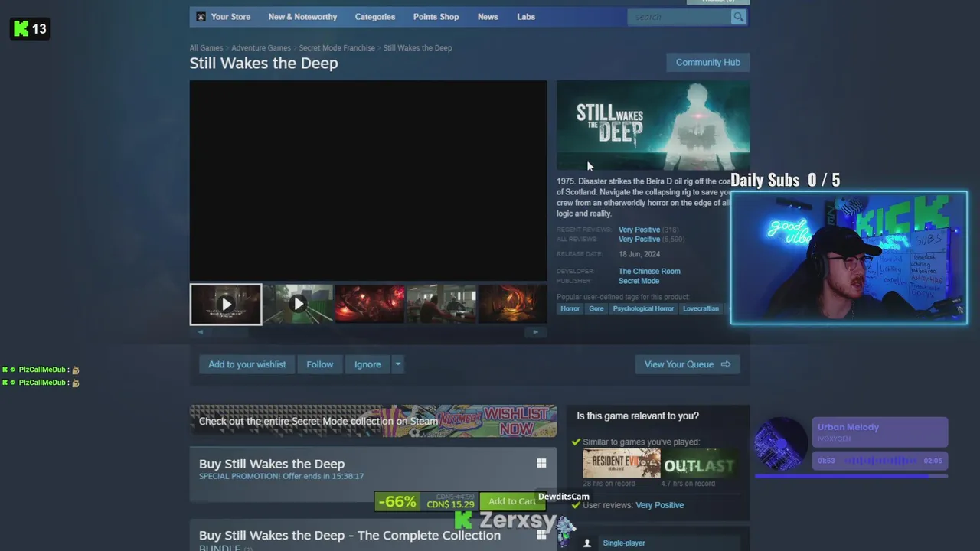The height and width of the screenshot is (551, 980).
Task: Follow Still Wakes the Deep
Action: click(320, 364)
